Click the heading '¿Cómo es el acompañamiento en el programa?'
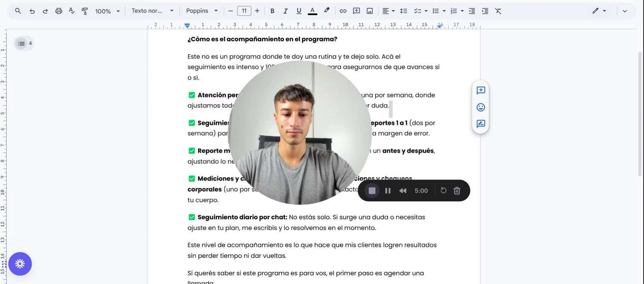The image size is (644, 284). pyautogui.click(x=262, y=39)
